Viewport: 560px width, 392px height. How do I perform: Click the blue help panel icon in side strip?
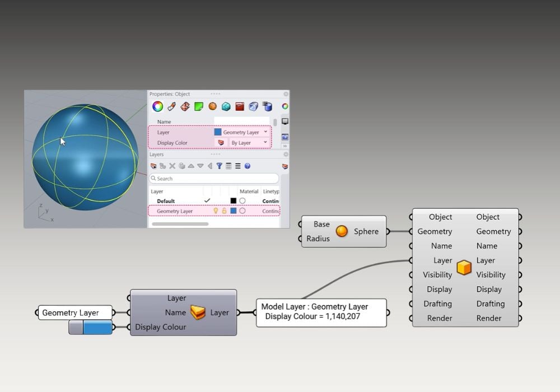pos(284,137)
